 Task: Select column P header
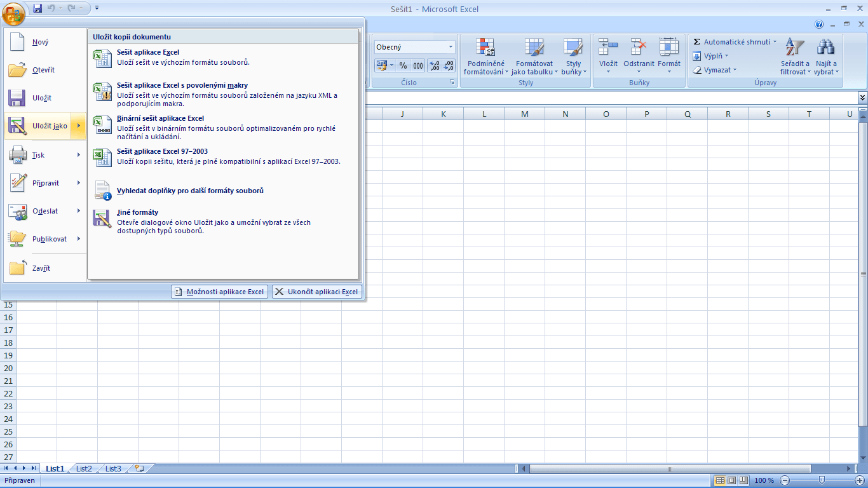[x=646, y=114]
